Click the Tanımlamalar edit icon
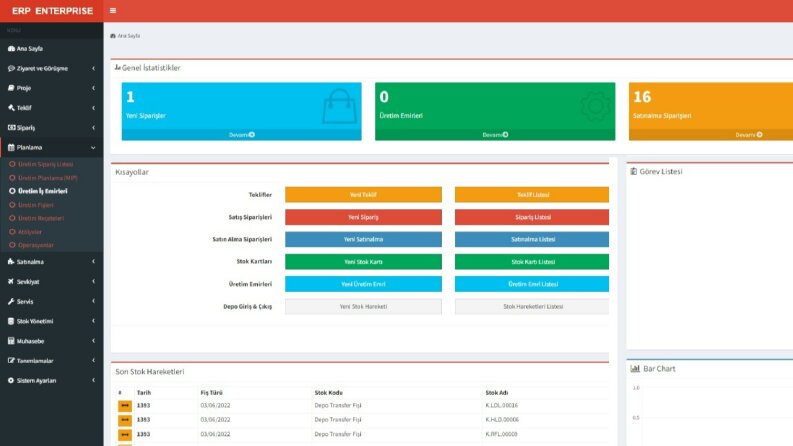This screenshot has height=446, width=793. [11, 361]
